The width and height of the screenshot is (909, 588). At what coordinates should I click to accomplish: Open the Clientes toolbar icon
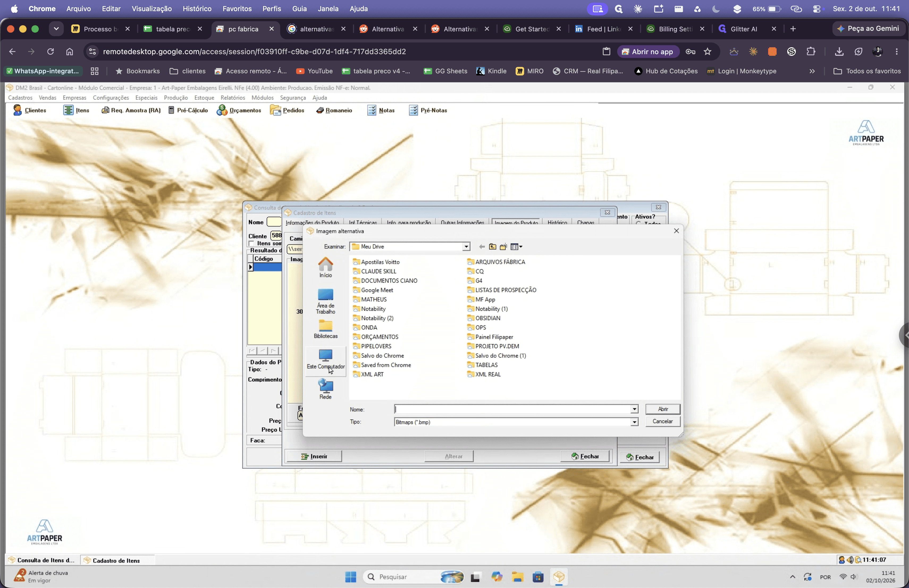coord(30,110)
